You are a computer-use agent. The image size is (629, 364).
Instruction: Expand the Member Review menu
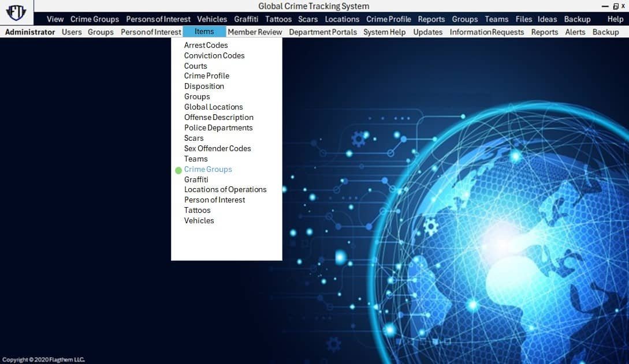[x=255, y=32]
